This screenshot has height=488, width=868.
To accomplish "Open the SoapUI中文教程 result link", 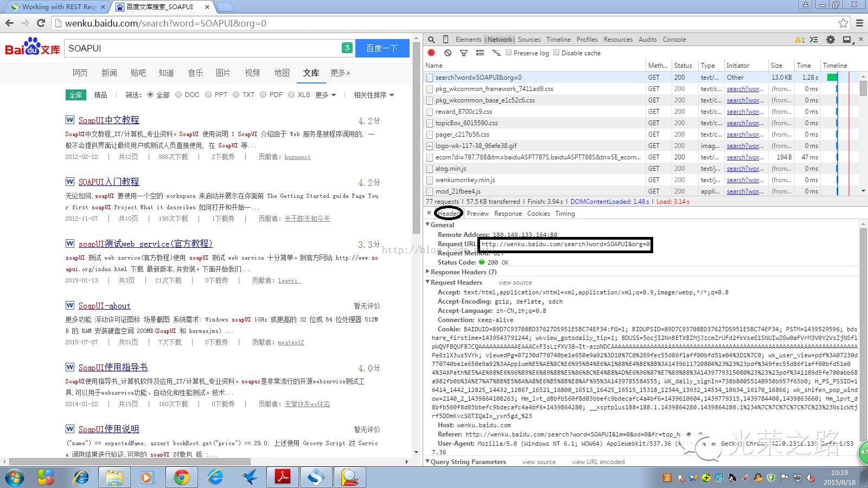I will [x=108, y=120].
